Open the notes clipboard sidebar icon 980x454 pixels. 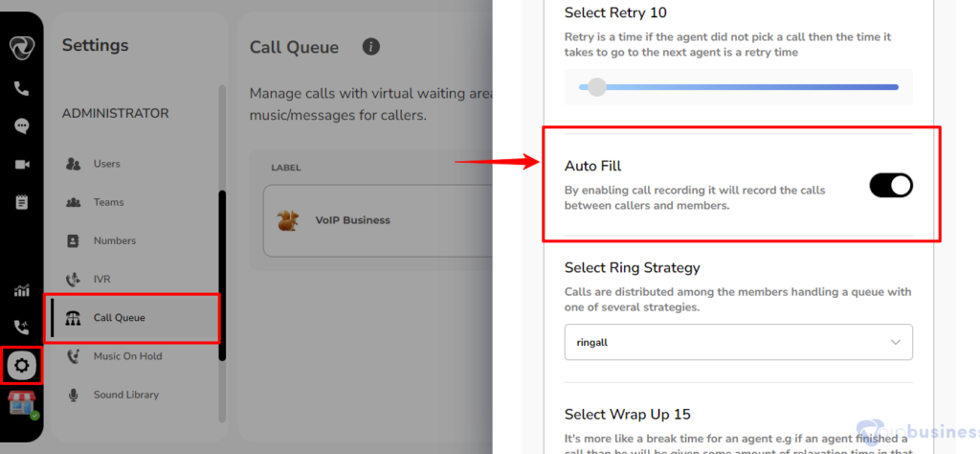pyautogui.click(x=22, y=202)
